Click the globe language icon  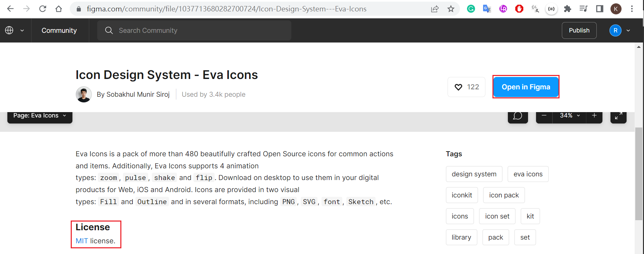pos(9,30)
